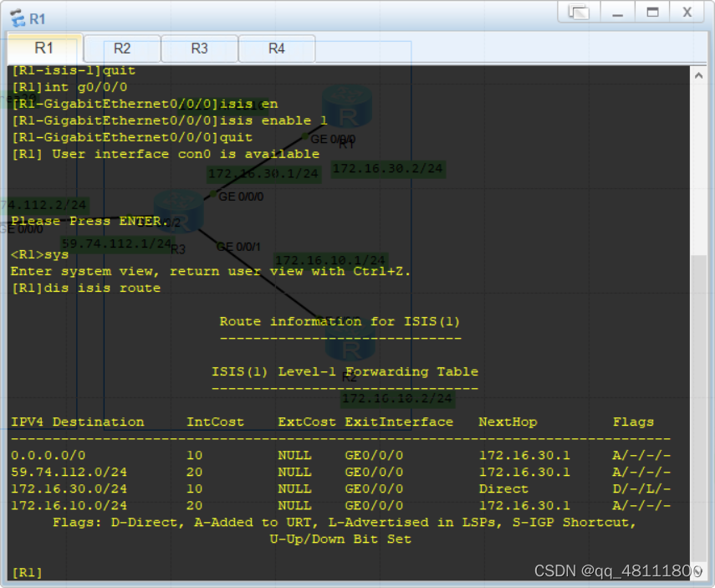Click the scrollbar up arrow
This screenshot has height=588, width=715.
pos(699,75)
